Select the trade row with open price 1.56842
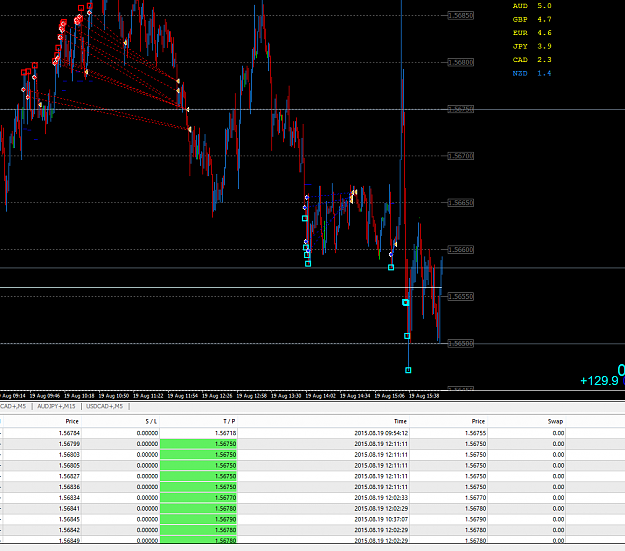The height and width of the screenshot is (551, 625). pos(312,530)
